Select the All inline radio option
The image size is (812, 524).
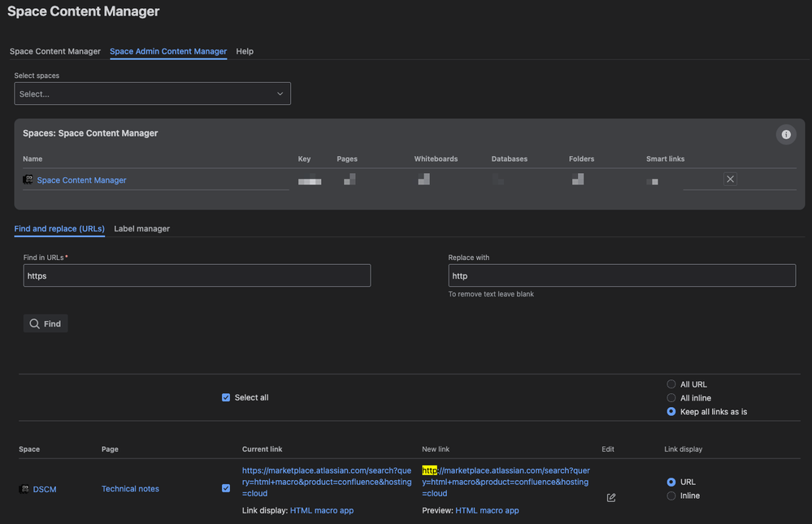(x=671, y=398)
